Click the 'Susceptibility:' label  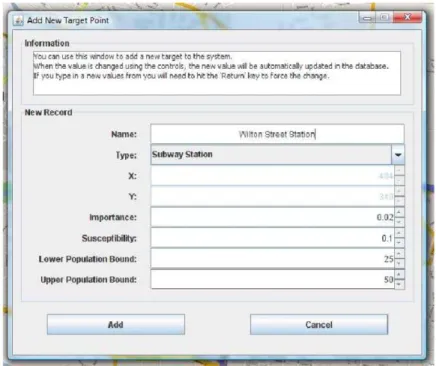click(x=109, y=238)
